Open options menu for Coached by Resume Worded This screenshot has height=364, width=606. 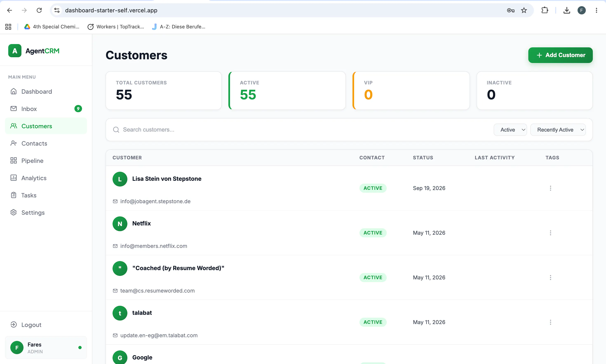click(550, 277)
